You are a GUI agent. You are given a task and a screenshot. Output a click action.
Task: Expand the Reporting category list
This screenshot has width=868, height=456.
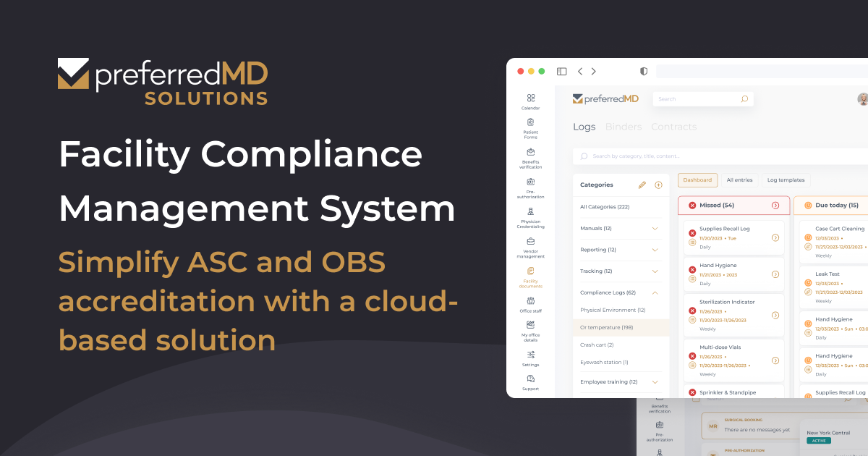pos(655,250)
